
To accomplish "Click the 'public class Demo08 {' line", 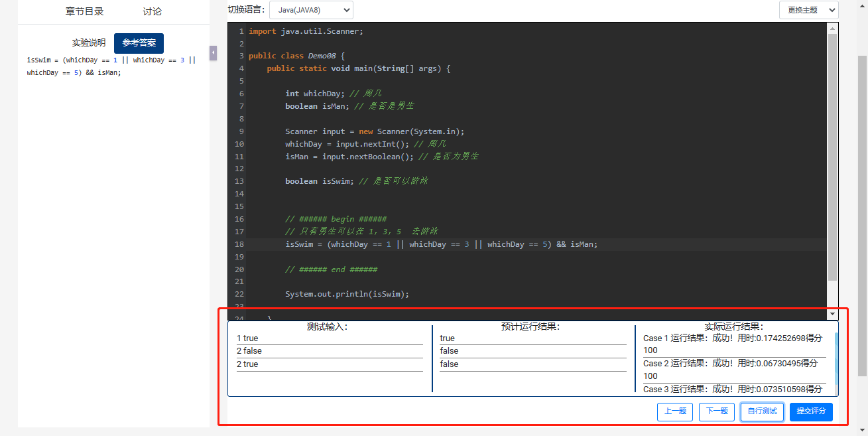I will point(296,56).
